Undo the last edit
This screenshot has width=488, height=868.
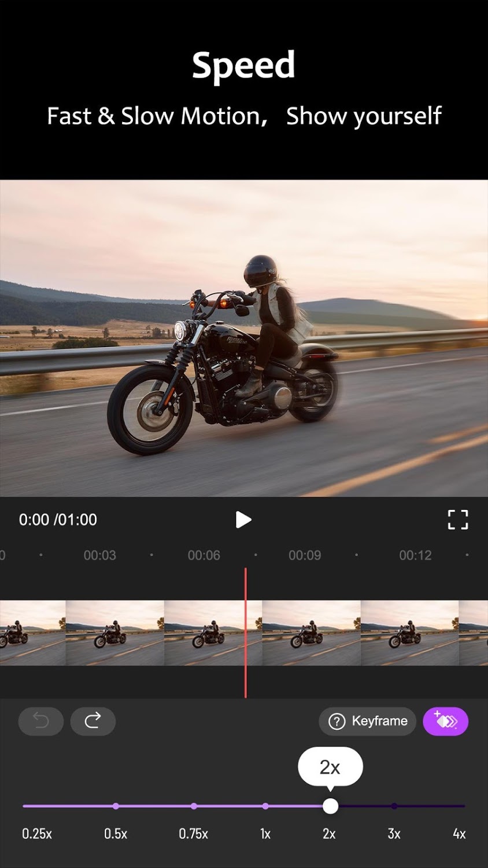click(x=41, y=721)
